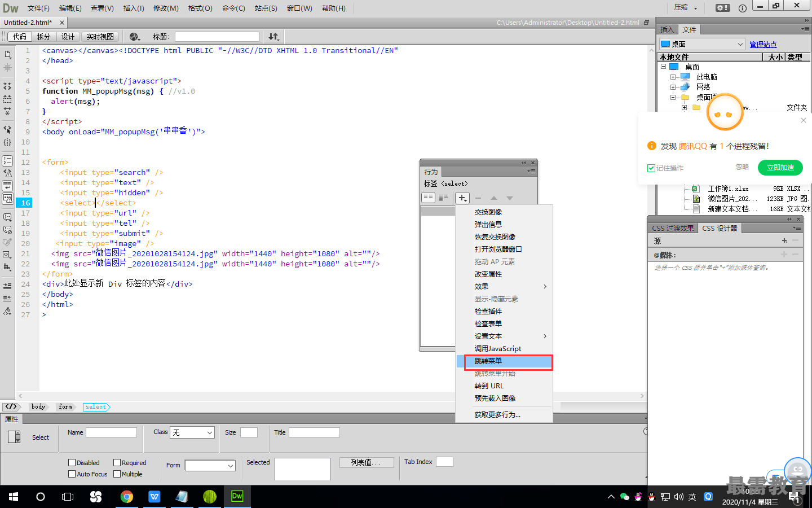The width and height of the screenshot is (812, 508).
Task: Collapse selection icon in coding toolbar
Action: coord(7,99)
